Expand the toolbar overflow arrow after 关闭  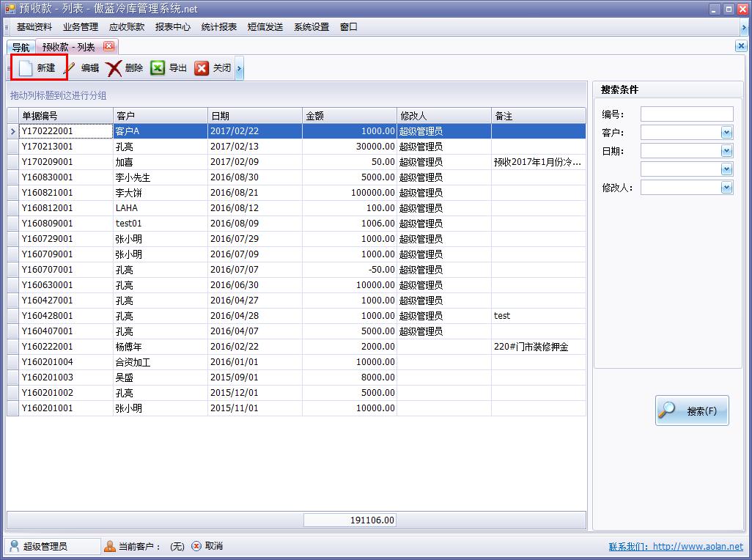[240, 67]
